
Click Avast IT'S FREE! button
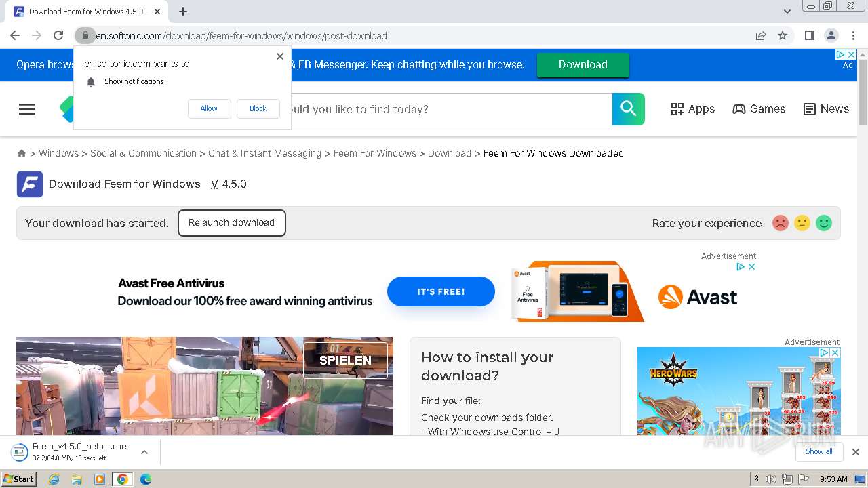pyautogui.click(x=441, y=291)
